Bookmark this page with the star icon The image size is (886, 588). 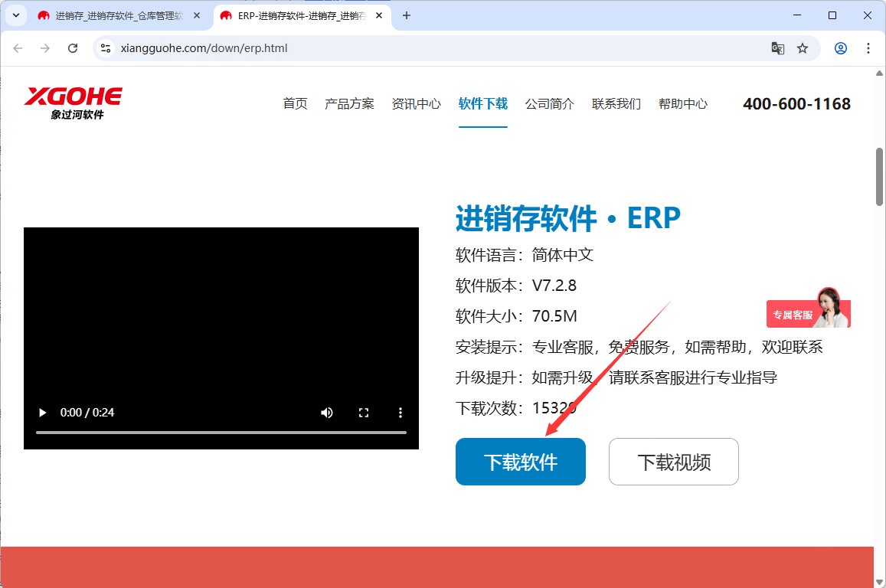click(x=803, y=48)
